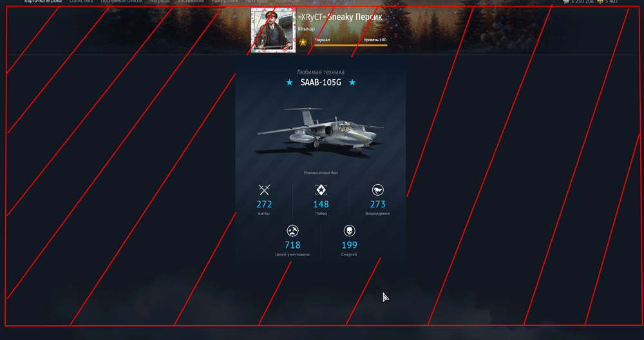The image size is (644, 340).
Task: Select the Карточка игрока tab
Action: [x=43, y=1]
